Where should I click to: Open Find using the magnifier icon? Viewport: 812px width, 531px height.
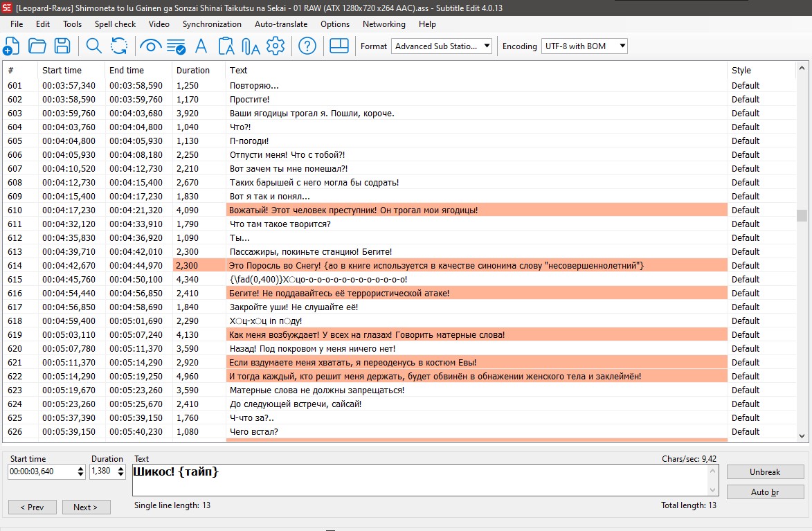[93, 46]
